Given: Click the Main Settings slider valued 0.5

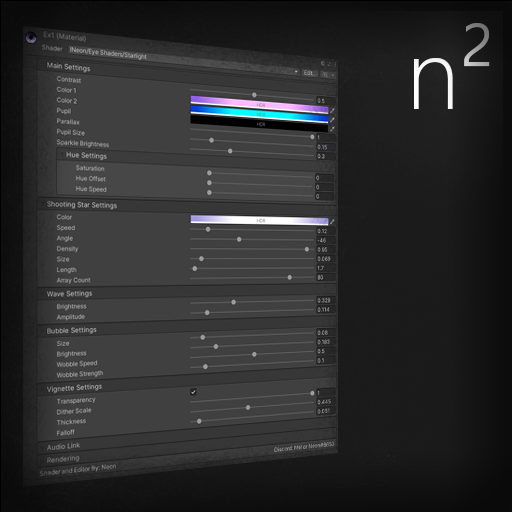Looking at the screenshot, I should (252, 95).
